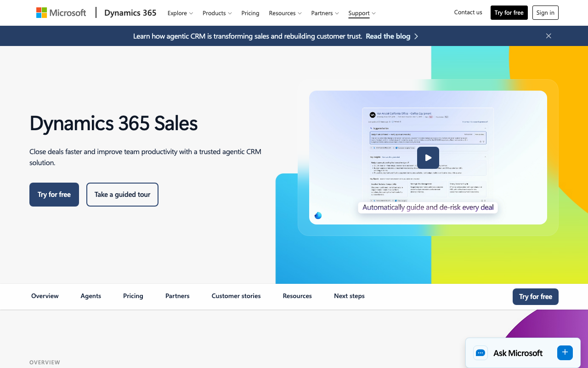Jump to Partners in the section navigation
Image resolution: width=588 pixels, height=368 pixels.
click(177, 296)
